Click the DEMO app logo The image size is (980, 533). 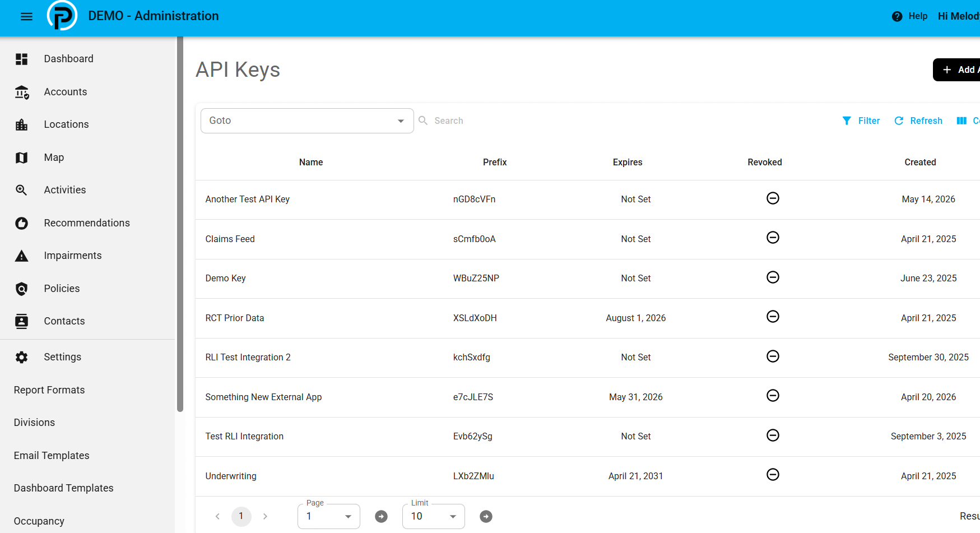pyautogui.click(x=62, y=16)
